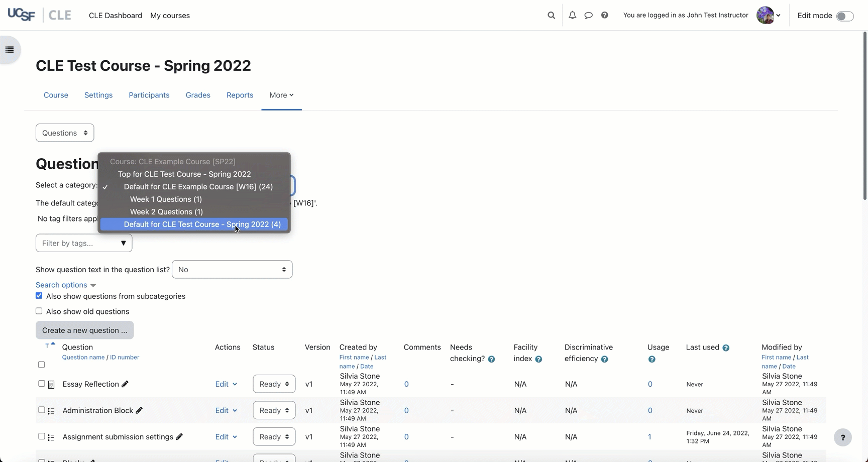
Task: Uncheck Also show questions from subcategories
Action: pos(39,296)
